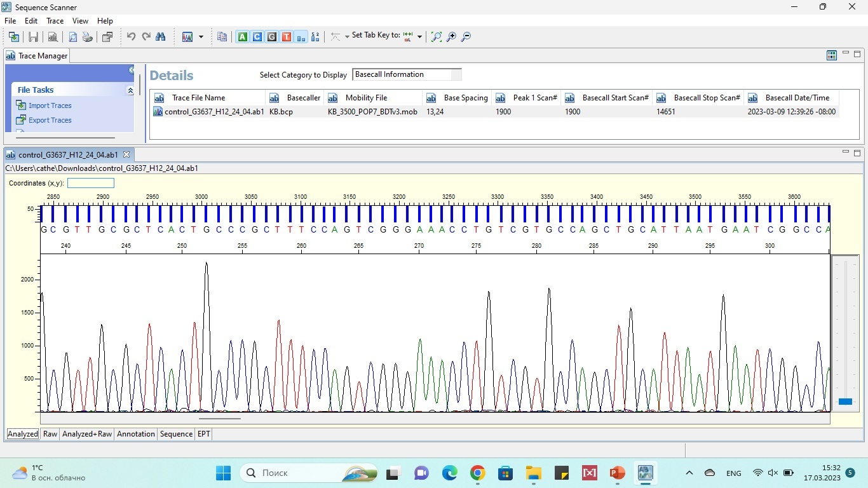Click the Import Traces link

(50, 105)
